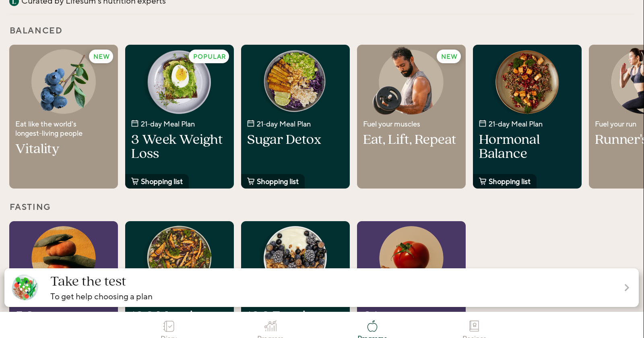Select the Programs apple icon
Viewport: 644px width, 338px height.
tap(372, 326)
